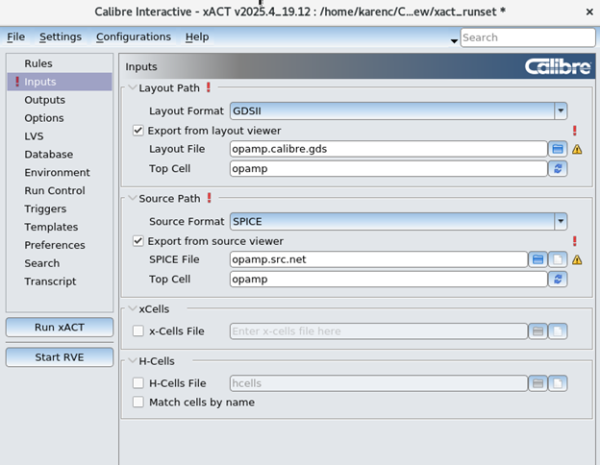The width and height of the screenshot is (600, 465).
Task: Click the Layout Path Top Cell field
Action: point(388,169)
